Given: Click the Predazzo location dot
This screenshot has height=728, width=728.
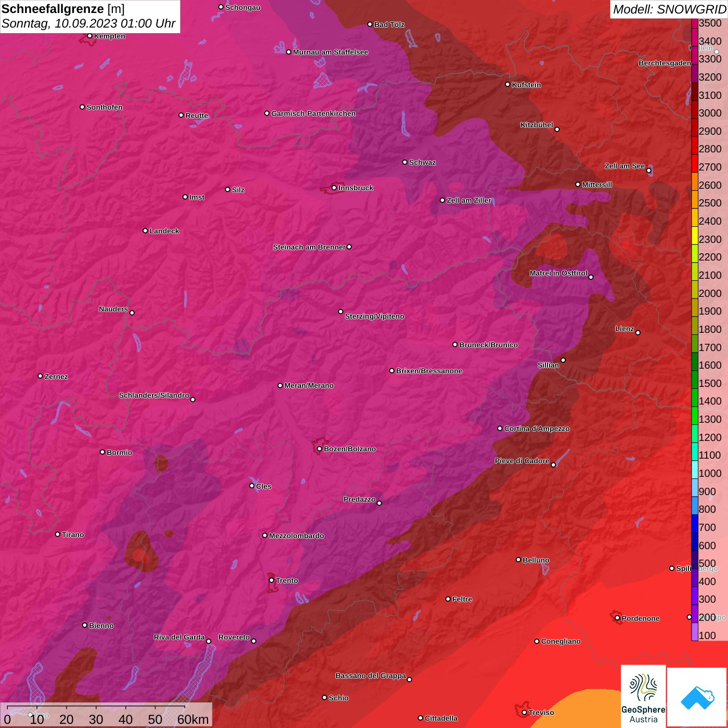Looking at the screenshot, I should coord(379,503).
